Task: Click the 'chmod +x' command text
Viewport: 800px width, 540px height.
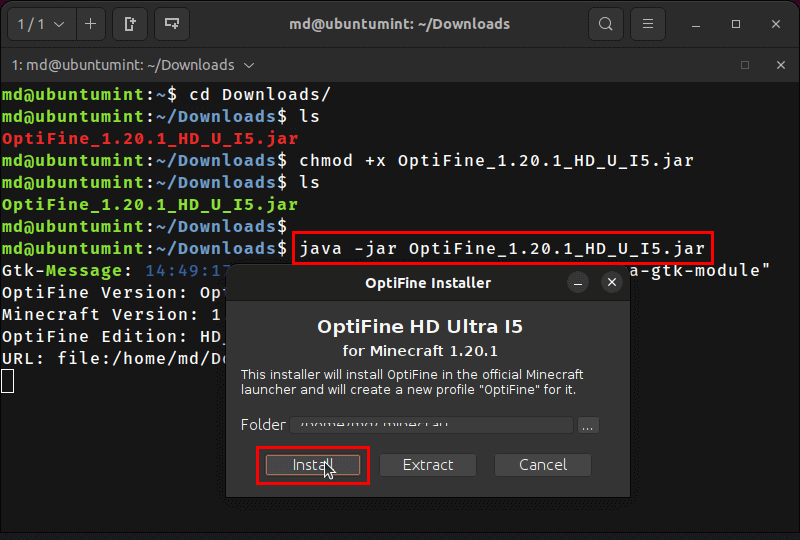Action: coord(342,161)
